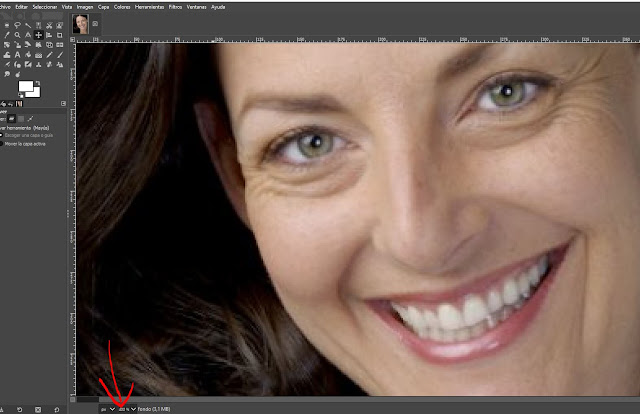Select the Warp Transform tool
Viewport: 640px width, 414px height.
coord(7,55)
